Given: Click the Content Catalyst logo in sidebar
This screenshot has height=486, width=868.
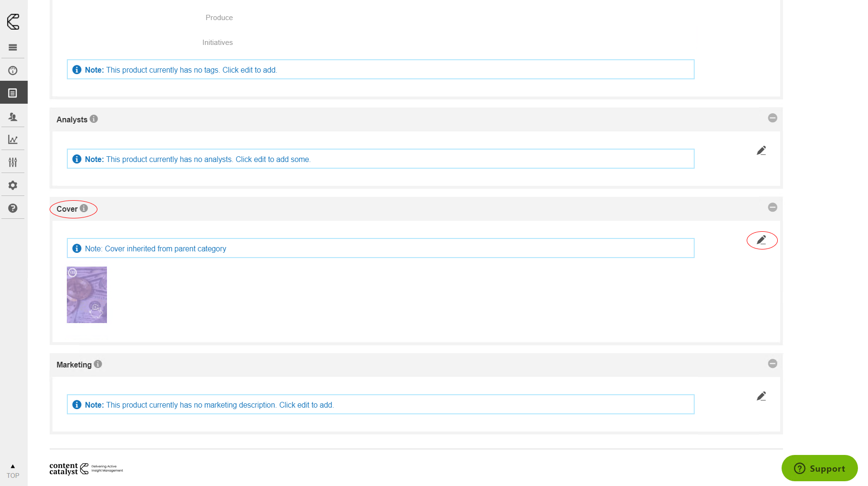Looking at the screenshot, I should (x=13, y=22).
